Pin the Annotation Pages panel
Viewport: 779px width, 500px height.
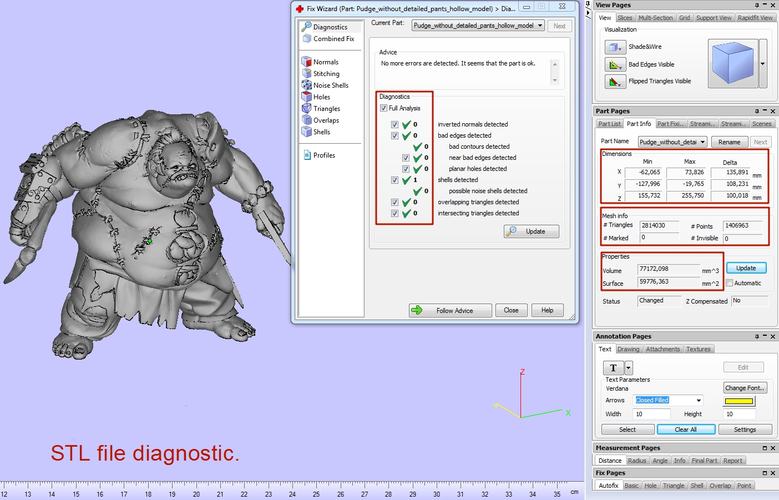click(757, 336)
